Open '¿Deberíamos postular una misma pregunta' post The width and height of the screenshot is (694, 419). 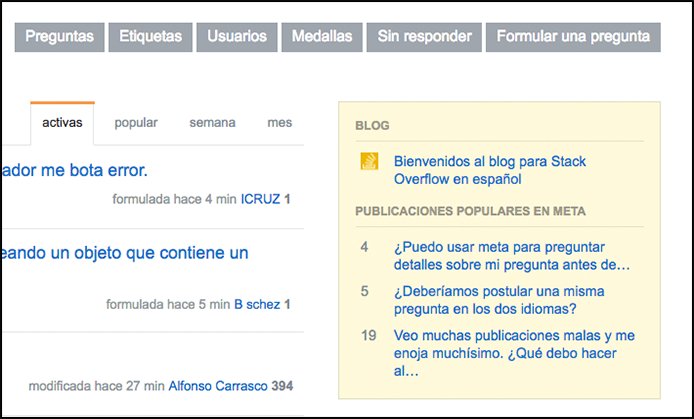pos(499,300)
